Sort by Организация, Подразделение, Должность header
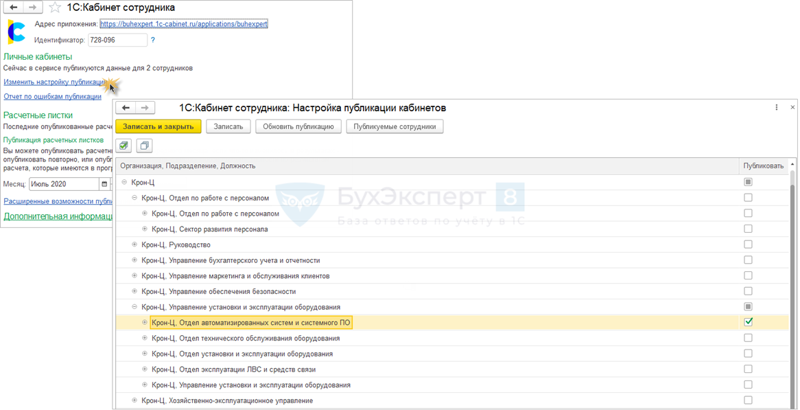The width and height of the screenshot is (800, 410). [428, 166]
